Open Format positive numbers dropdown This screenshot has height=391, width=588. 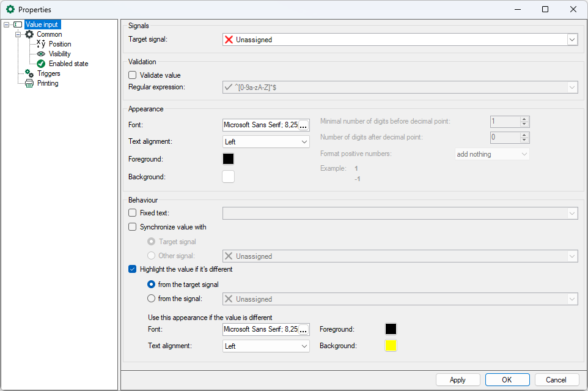[x=492, y=154]
